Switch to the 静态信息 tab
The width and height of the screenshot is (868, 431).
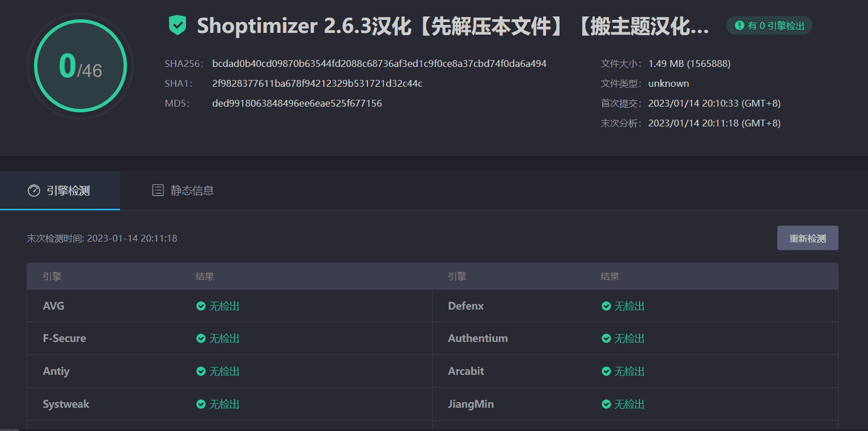click(183, 191)
